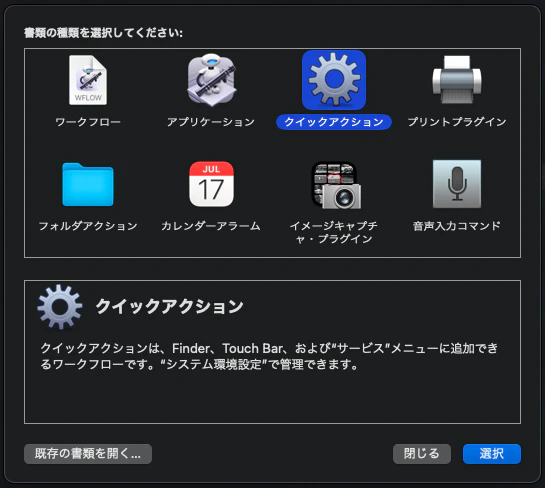
Task: Select the プリントプラグイン printer icon
Action: point(457,80)
